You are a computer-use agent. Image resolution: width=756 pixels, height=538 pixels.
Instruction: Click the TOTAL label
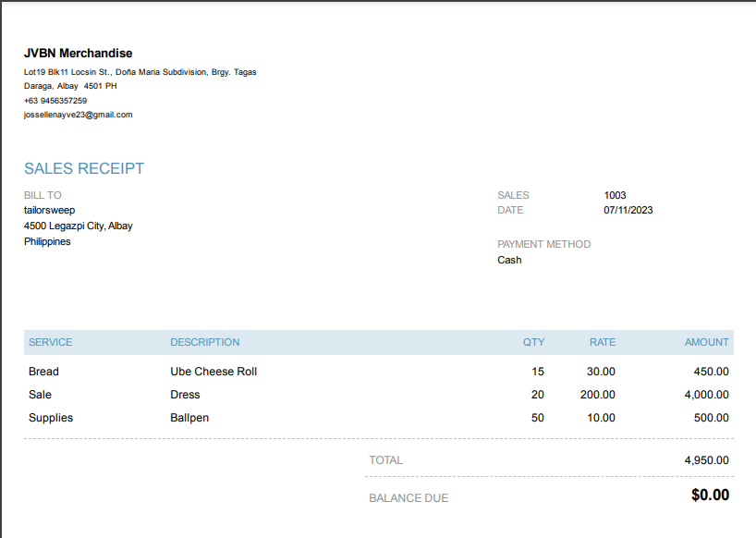(x=385, y=460)
